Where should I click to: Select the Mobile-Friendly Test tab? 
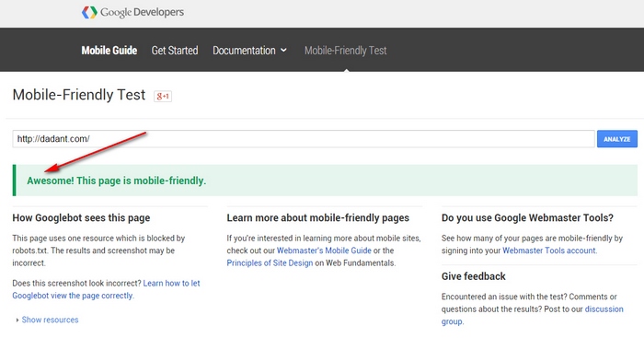pyautogui.click(x=345, y=51)
